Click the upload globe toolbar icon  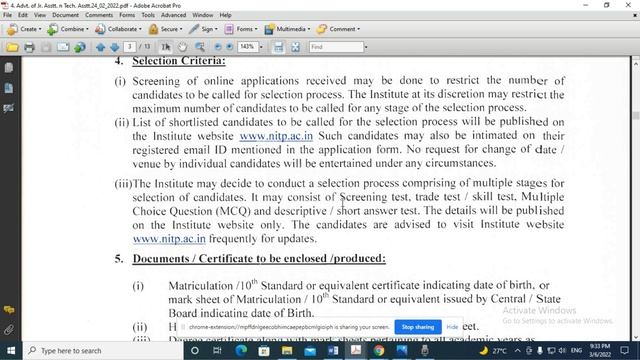[80, 47]
